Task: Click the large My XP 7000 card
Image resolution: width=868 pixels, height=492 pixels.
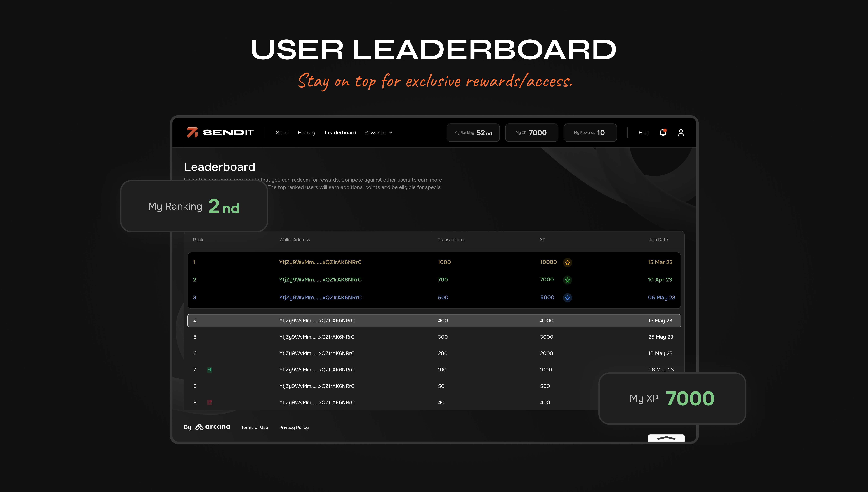Action: coord(672,398)
